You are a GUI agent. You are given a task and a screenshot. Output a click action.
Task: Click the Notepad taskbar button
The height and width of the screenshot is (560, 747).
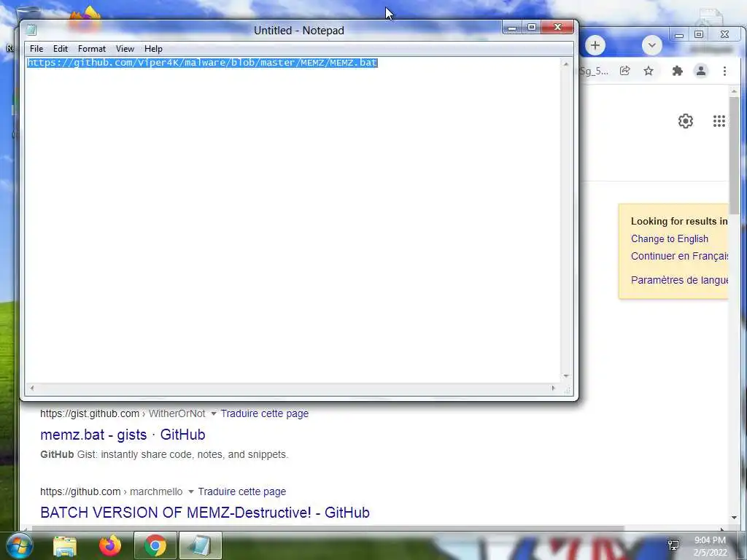200,545
